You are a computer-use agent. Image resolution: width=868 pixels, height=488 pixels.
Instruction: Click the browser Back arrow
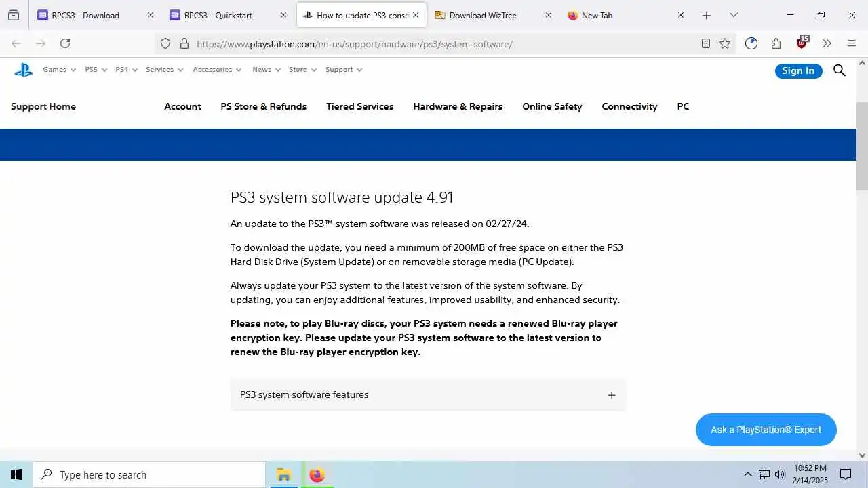coord(16,43)
